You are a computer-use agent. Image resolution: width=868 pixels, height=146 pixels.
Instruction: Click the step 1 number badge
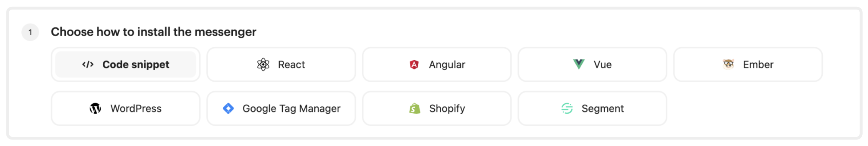point(30,32)
